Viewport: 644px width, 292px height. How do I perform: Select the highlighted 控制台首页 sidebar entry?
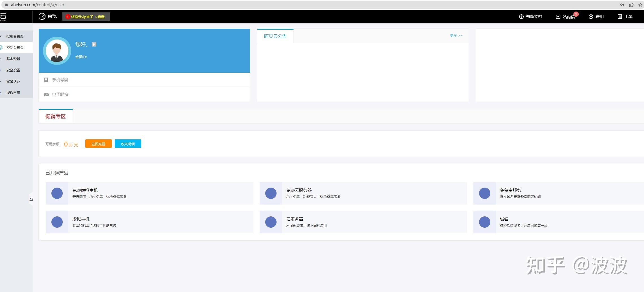(x=16, y=47)
